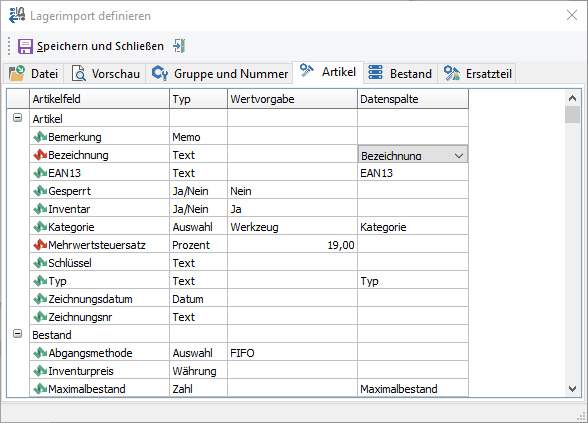Open the Bezeichnung Datenspalte dropdown
This screenshot has height=423, width=588.
(x=459, y=156)
